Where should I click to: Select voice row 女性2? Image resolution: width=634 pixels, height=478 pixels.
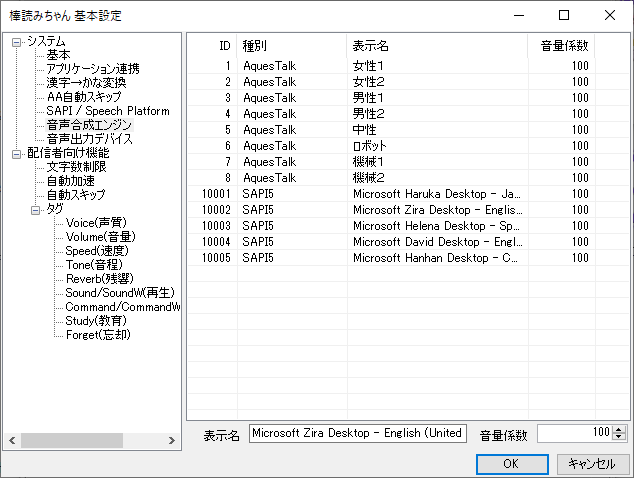pos(408,82)
